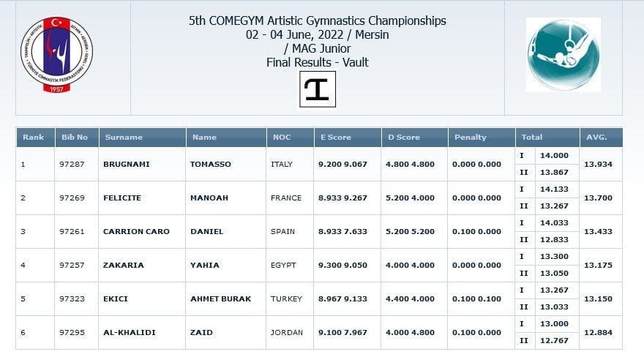Click average score 13.934

tap(598, 164)
